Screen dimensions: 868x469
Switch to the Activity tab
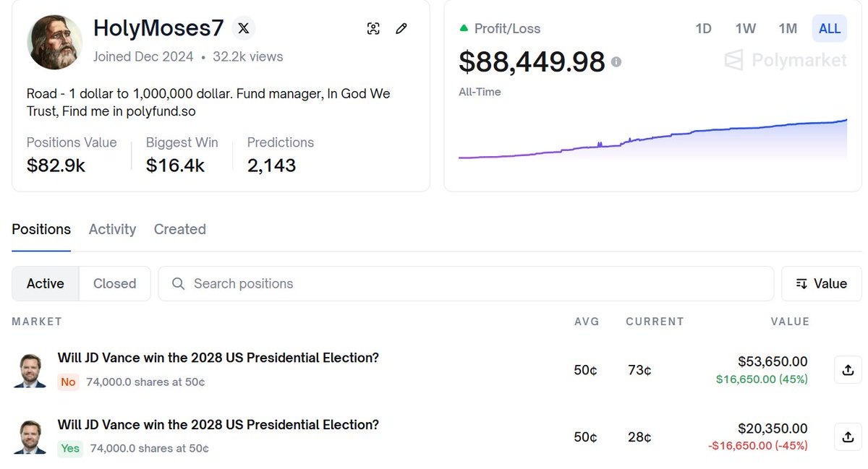click(x=112, y=229)
